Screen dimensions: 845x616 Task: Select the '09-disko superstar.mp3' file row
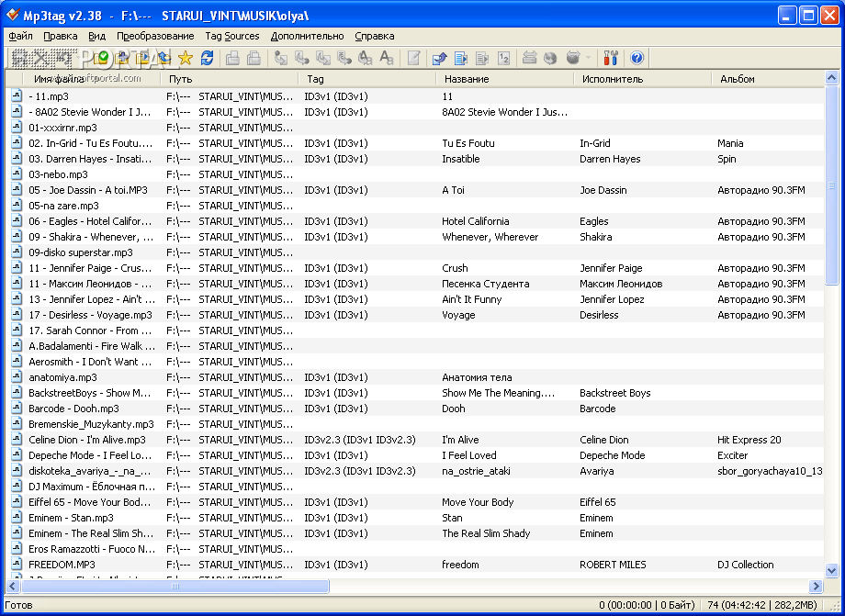[415, 252]
